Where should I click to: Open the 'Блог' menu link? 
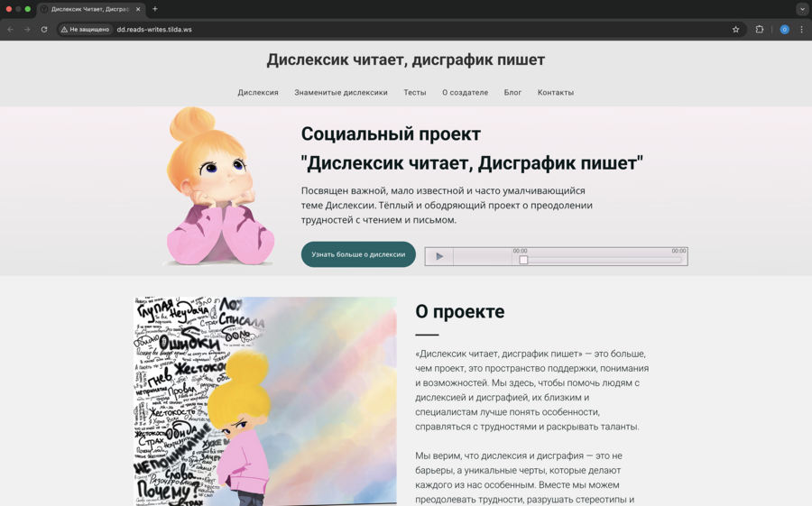[x=512, y=92]
